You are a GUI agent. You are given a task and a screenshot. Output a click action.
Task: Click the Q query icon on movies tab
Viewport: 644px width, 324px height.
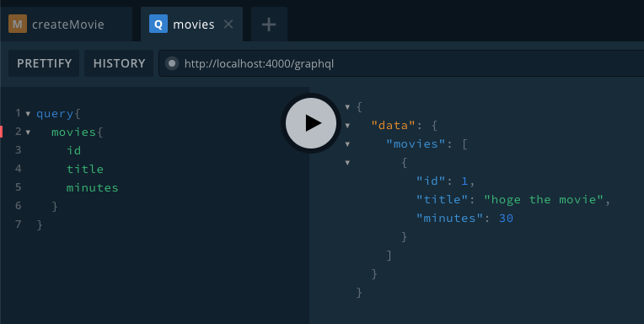[x=158, y=24]
